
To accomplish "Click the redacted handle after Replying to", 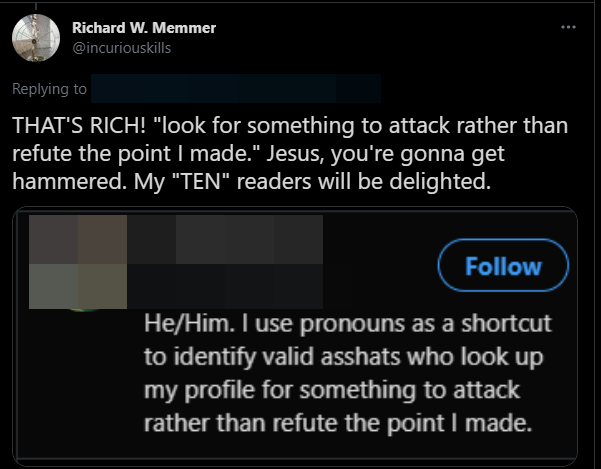I will (235, 89).
